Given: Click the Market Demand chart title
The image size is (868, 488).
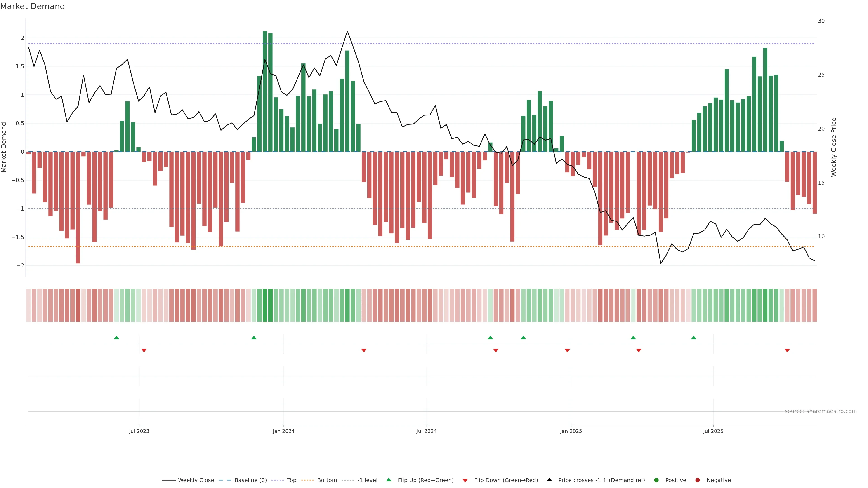Looking at the screenshot, I should pos(32,6).
